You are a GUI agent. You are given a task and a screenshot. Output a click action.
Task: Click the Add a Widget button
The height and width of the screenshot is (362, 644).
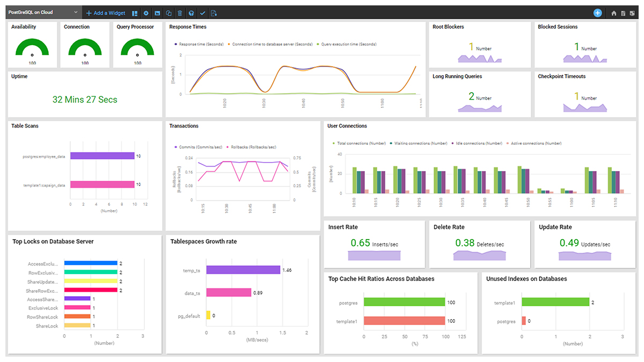click(x=106, y=13)
